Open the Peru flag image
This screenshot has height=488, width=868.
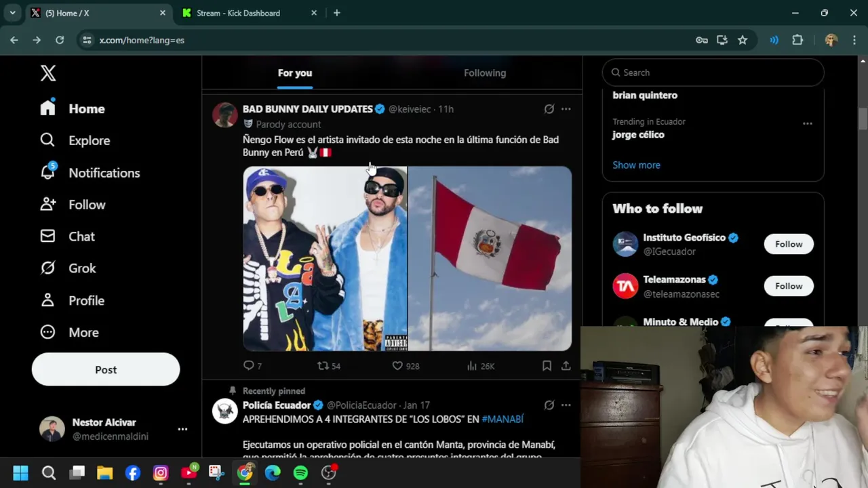tap(490, 259)
